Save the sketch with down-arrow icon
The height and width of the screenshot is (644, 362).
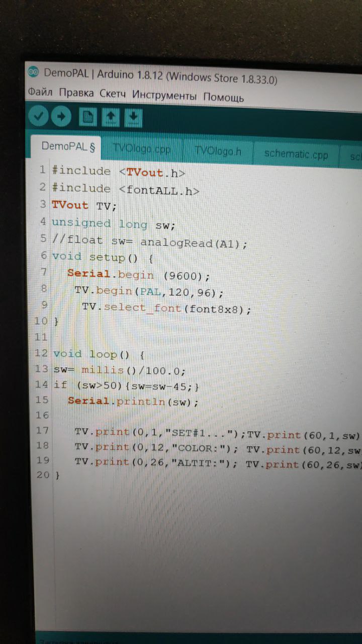click(133, 118)
